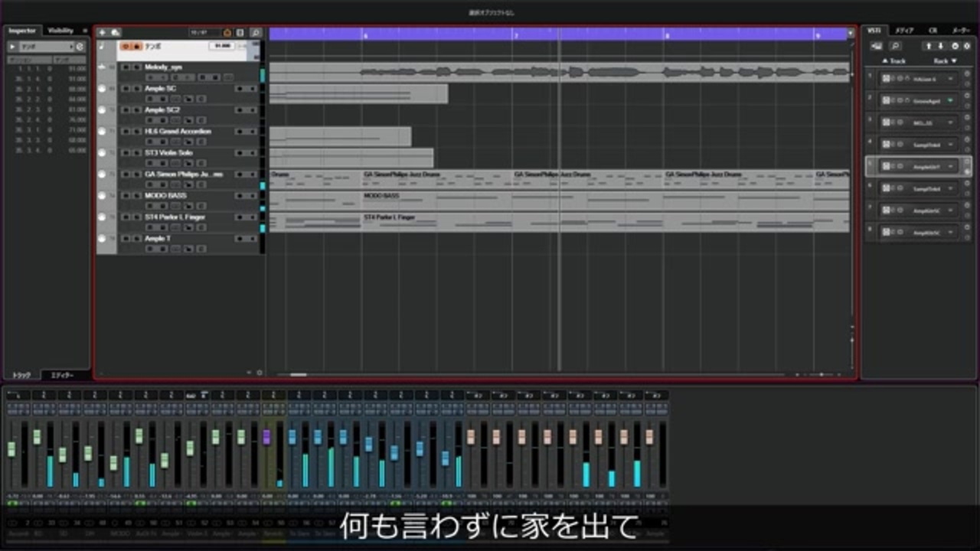
Task: Click the VSTi rack down arrow icon
Action: [941, 47]
